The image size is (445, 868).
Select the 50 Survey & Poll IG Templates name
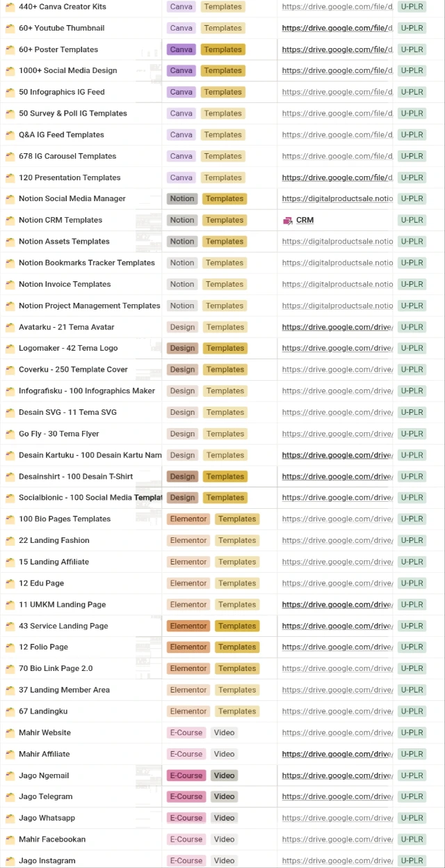coord(73,113)
